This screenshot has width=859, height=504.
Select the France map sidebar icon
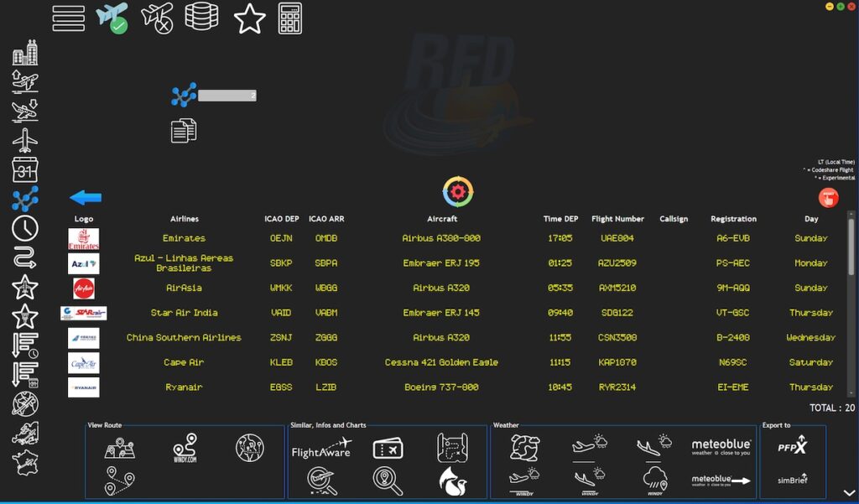(x=25, y=462)
